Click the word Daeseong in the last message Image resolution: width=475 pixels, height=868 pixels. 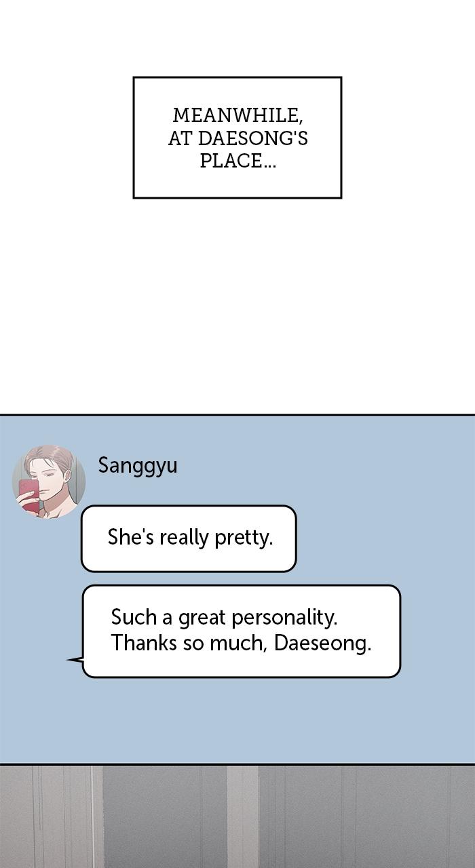pyautogui.click(x=322, y=643)
